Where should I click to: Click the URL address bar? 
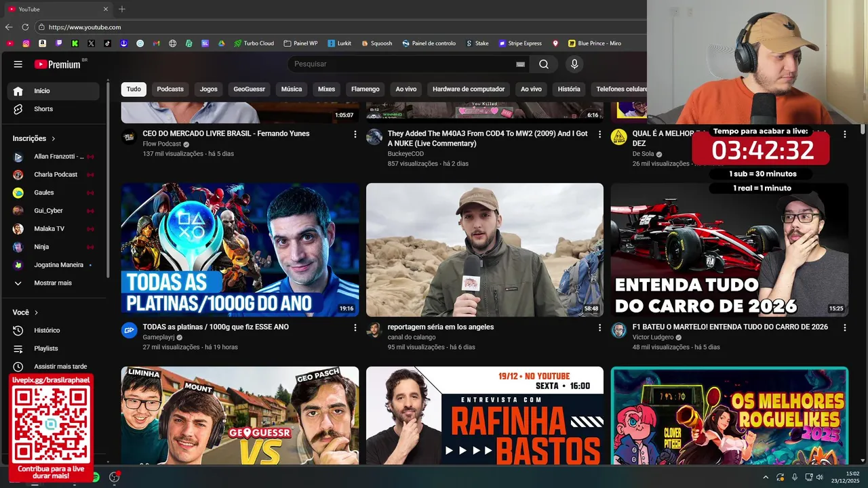(339, 27)
